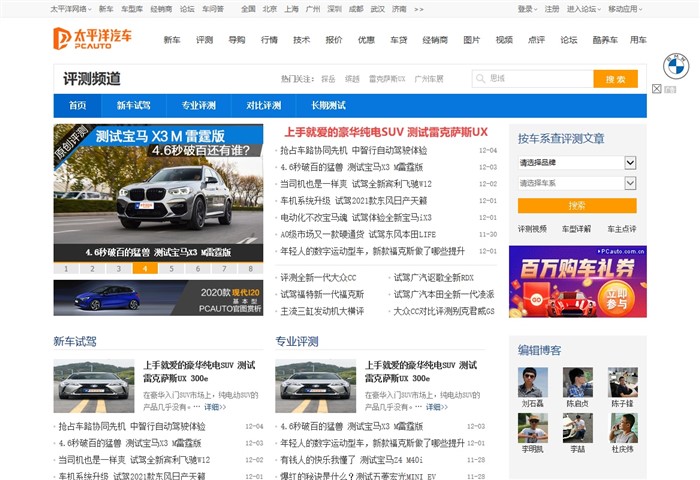Open the BMW X3 M carousel image
700x480 pixels.
click(x=158, y=193)
